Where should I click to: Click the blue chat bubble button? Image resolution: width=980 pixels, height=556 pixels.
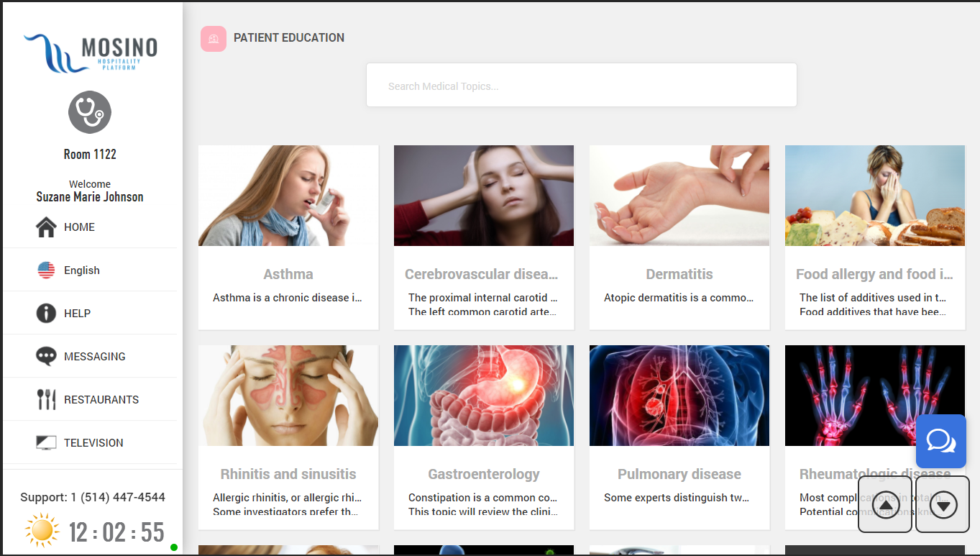[941, 441]
